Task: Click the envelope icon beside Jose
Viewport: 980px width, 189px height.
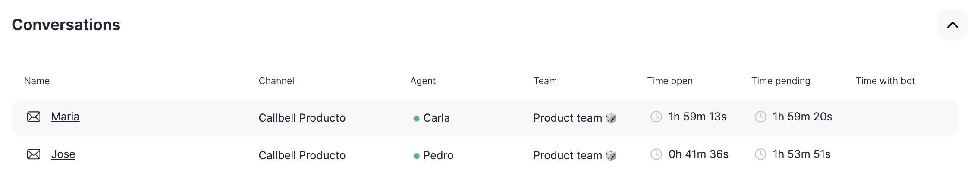Action: tap(34, 154)
